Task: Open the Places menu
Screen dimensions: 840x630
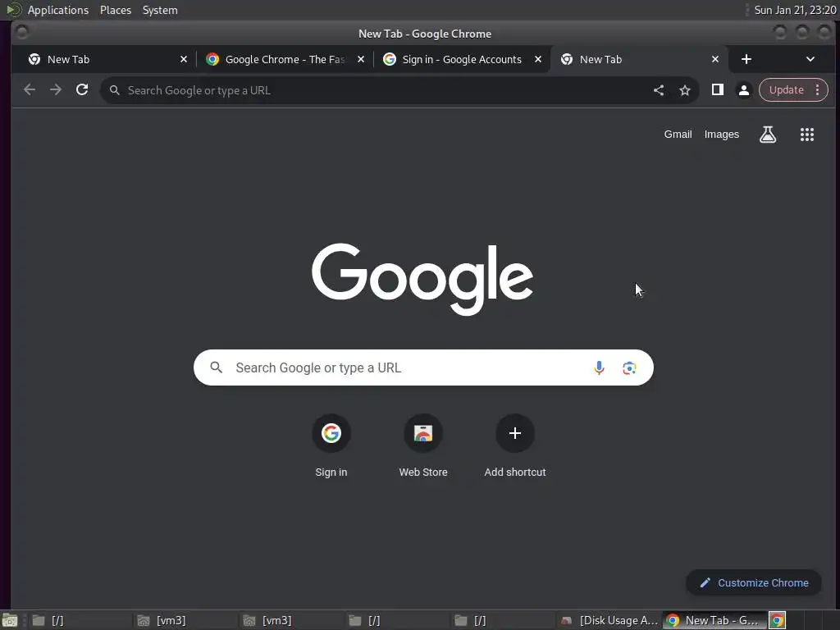Action: (x=115, y=10)
